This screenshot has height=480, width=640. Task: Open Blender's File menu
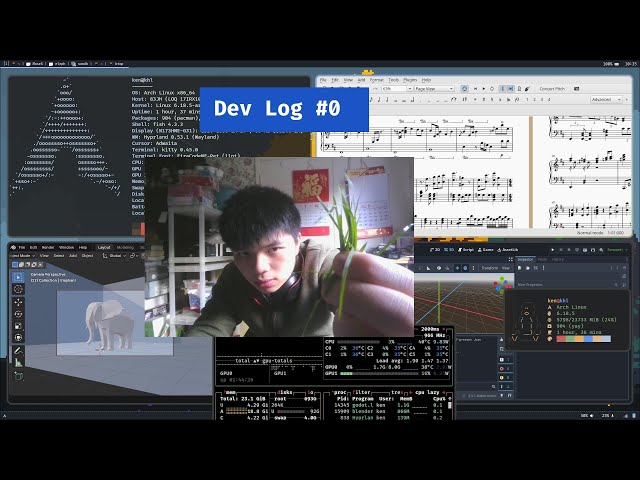tap(22, 247)
